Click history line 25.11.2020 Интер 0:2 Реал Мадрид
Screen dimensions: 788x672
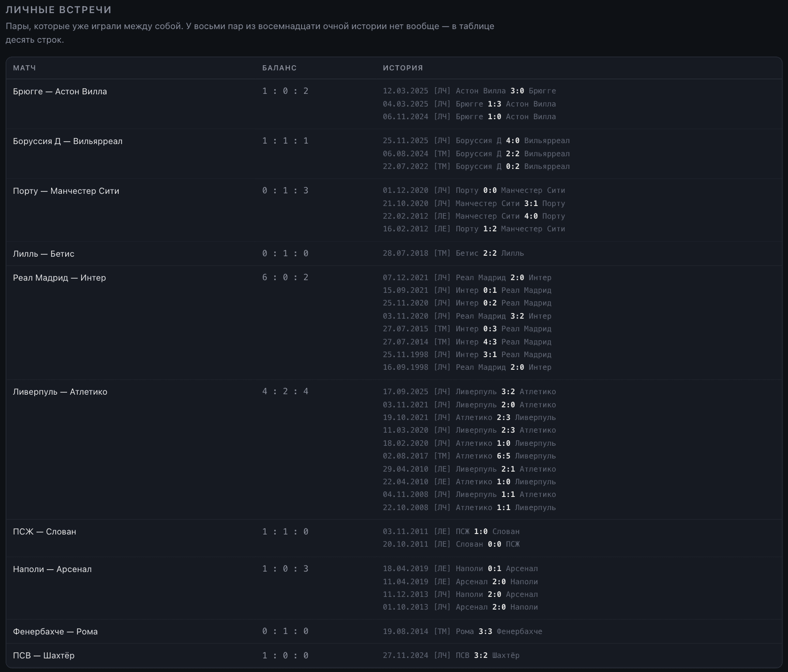coord(467,303)
